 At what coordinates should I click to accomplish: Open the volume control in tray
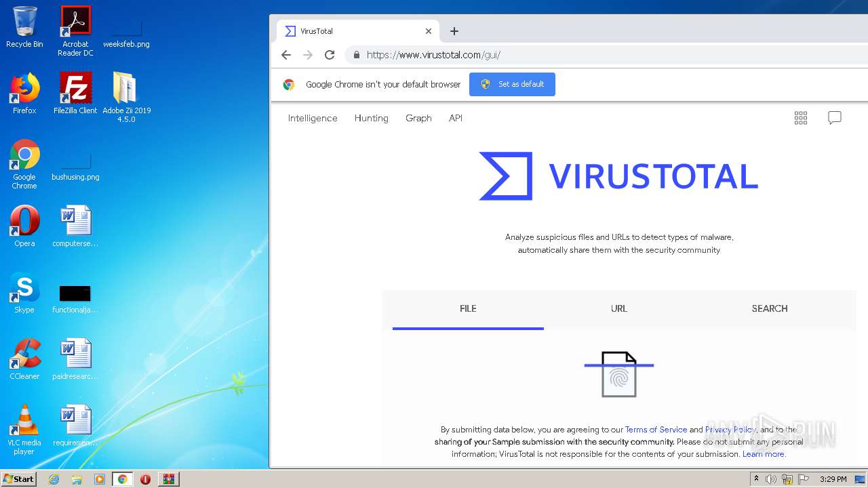pyautogui.click(x=771, y=479)
